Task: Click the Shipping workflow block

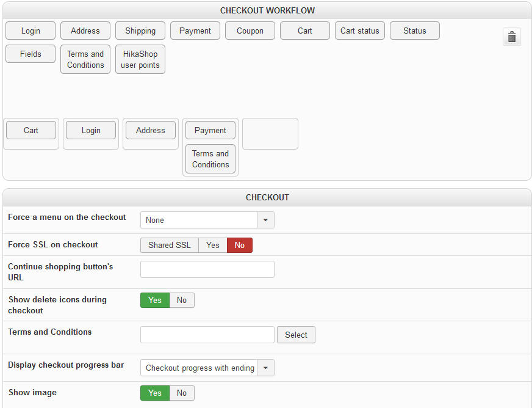Action: point(140,31)
